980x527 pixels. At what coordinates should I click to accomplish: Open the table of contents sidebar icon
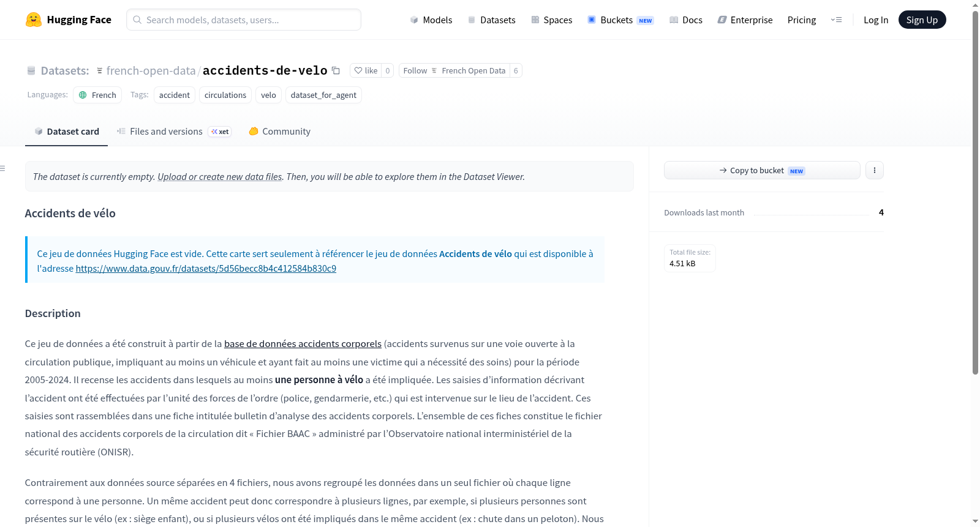pyautogui.click(x=3, y=168)
